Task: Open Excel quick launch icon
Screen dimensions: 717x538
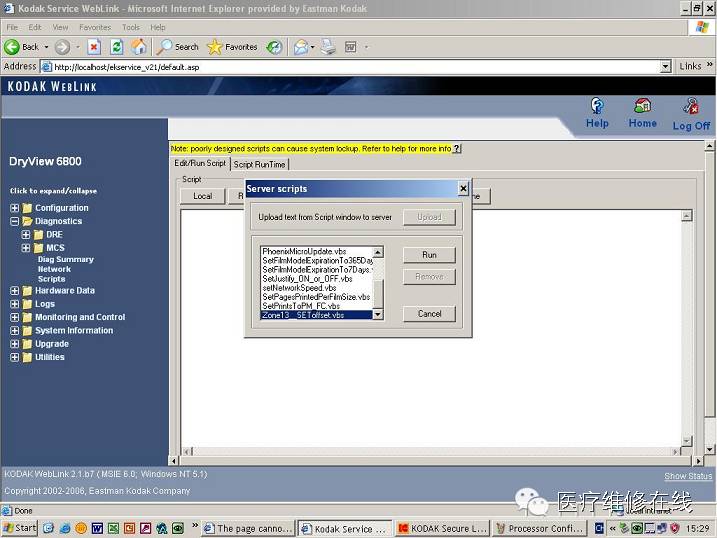Action: (113, 528)
